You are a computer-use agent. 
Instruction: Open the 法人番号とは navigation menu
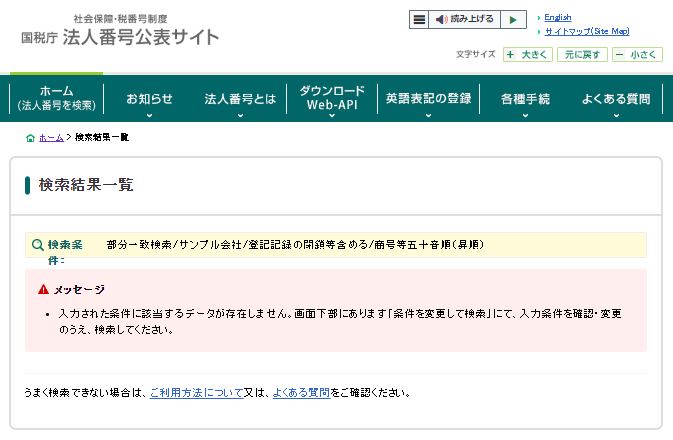(240, 99)
